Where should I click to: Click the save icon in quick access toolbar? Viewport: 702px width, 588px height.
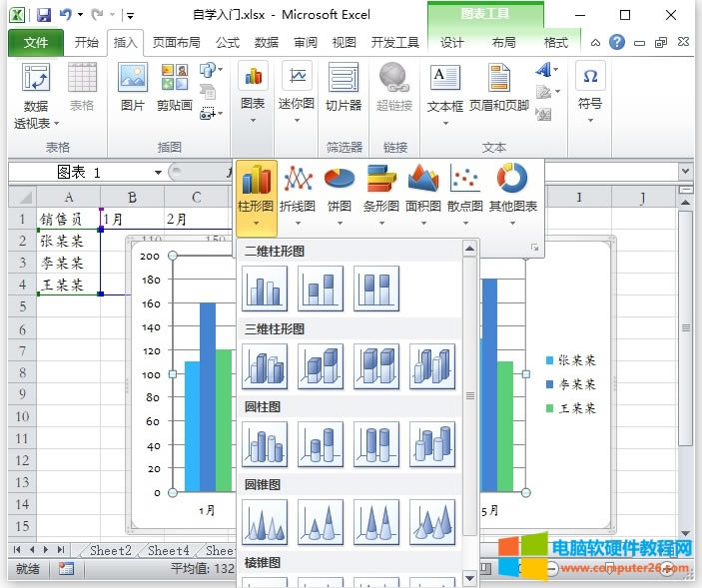(43, 15)
